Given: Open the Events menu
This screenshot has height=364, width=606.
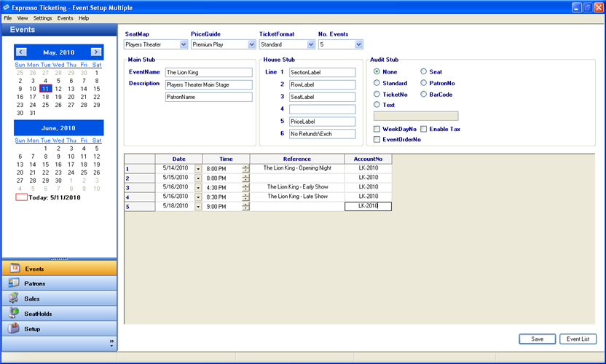Looking at the screenshot, I should pos(65,18).
